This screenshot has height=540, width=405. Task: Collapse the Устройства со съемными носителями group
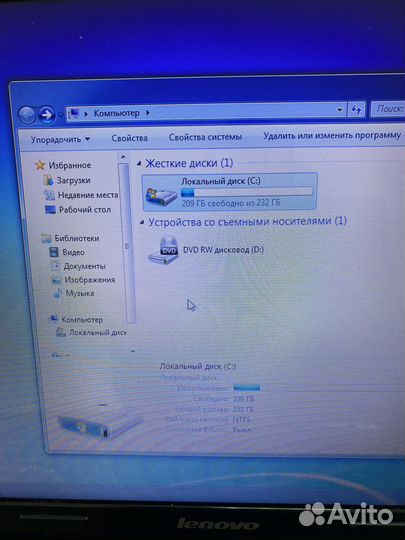pos(142,222)
